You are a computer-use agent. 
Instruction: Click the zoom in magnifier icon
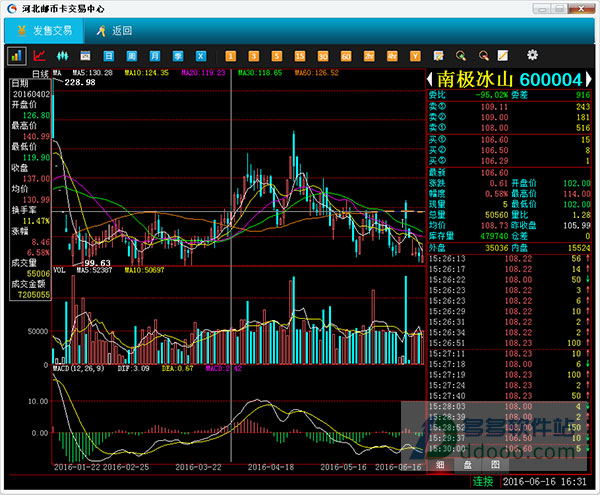[461, 56]
